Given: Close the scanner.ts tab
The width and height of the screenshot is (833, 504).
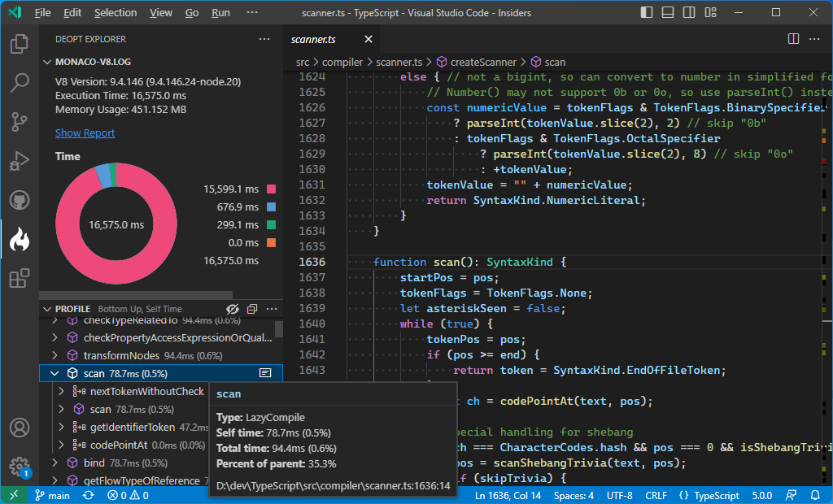Looking at the screenshot, I should pos(369,39).
